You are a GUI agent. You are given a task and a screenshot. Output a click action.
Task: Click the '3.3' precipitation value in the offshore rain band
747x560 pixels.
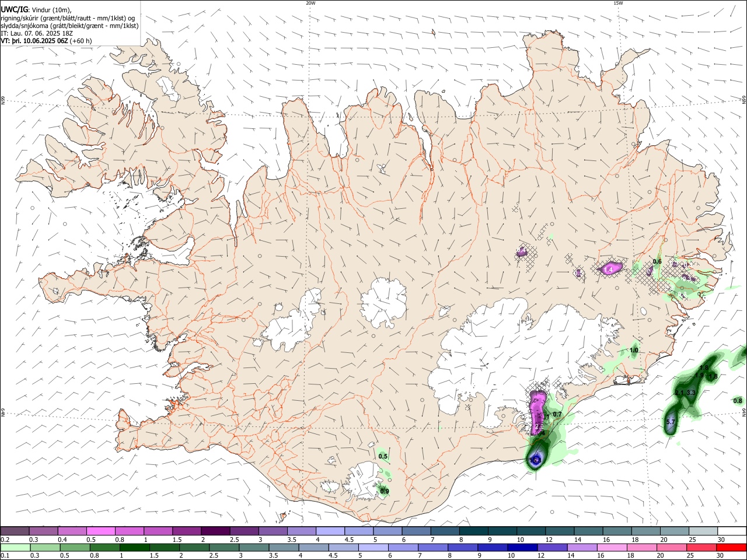click(x=691, y=393)
